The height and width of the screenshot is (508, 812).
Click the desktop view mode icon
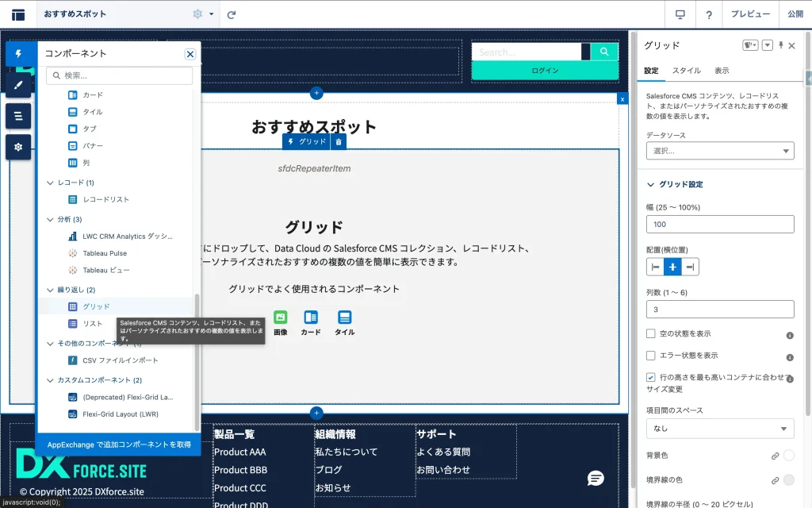coord(680,14)
